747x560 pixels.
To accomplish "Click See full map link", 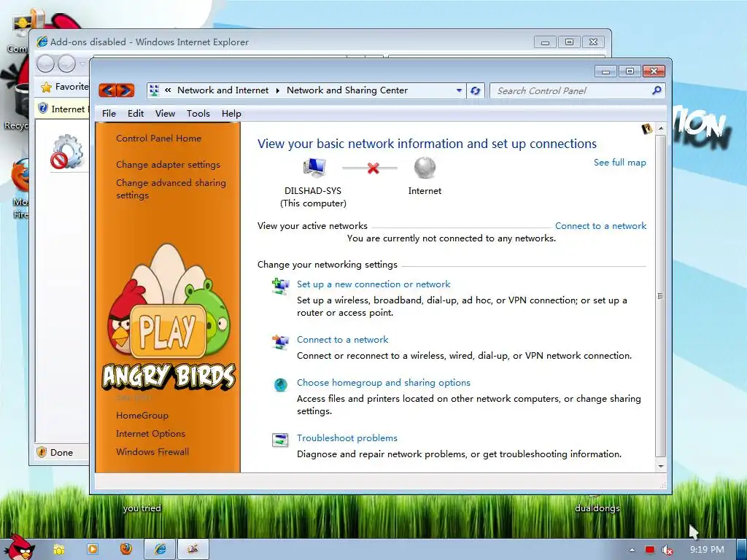I will [x=620, y=163].
